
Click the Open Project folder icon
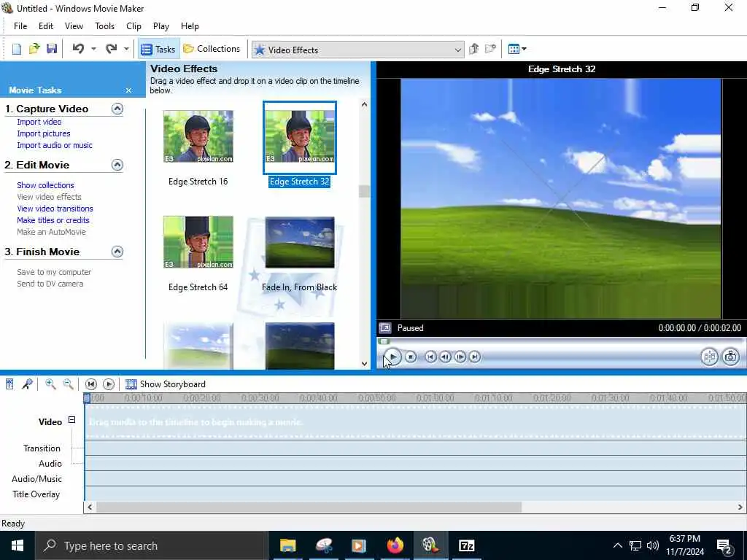pos(34,49)
